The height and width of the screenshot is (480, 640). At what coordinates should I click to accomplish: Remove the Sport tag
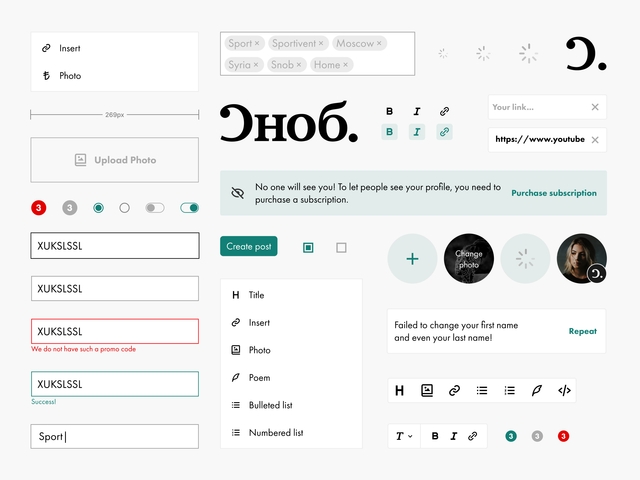pyautogui.click(x=257, y=43)
